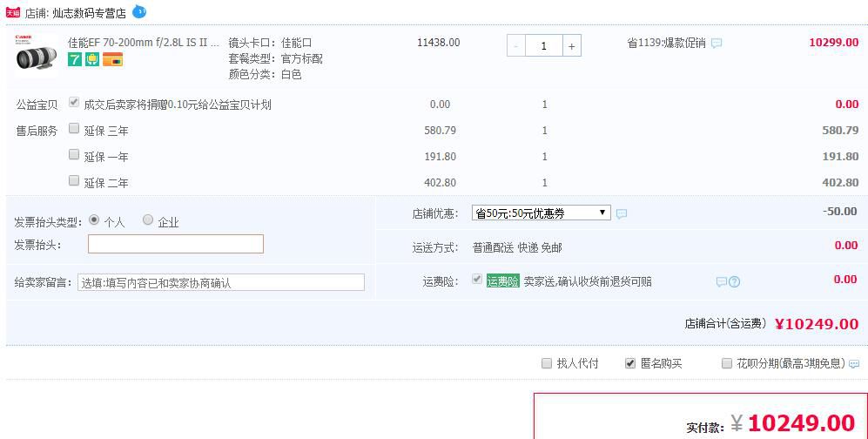Click the 580.79 subtotal for 延保 三年
Screen dimensions: 868x439
[840, 131]
